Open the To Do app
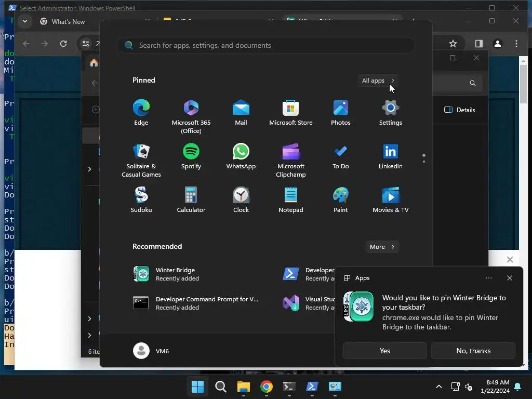This screenshot has height=399, width=532. tap(341, 156)
